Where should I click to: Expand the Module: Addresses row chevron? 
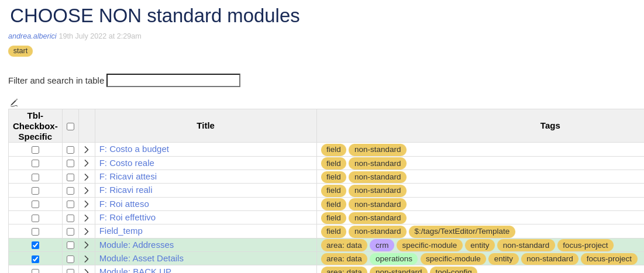coord(86,245)
